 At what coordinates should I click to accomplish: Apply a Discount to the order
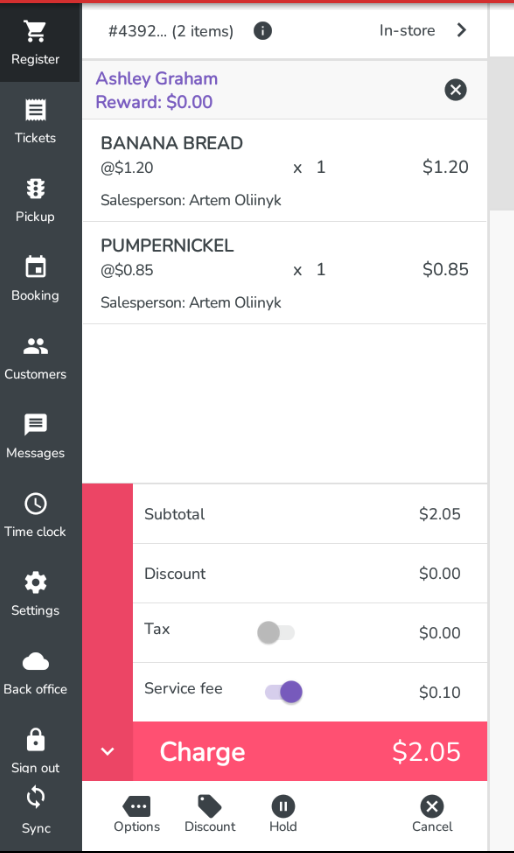[x=210, y=814]
